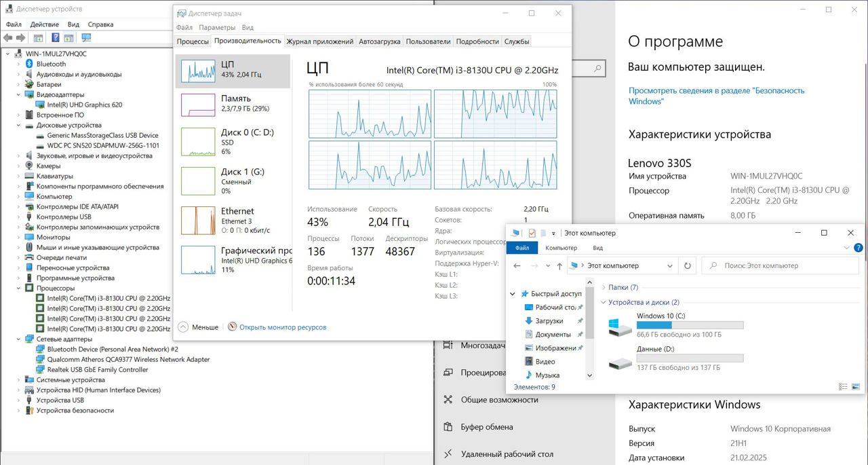The width and height of the screenshot is (868, 465).
Task: Select the Memory graph in performance sidebar
Action: point(198,104)
